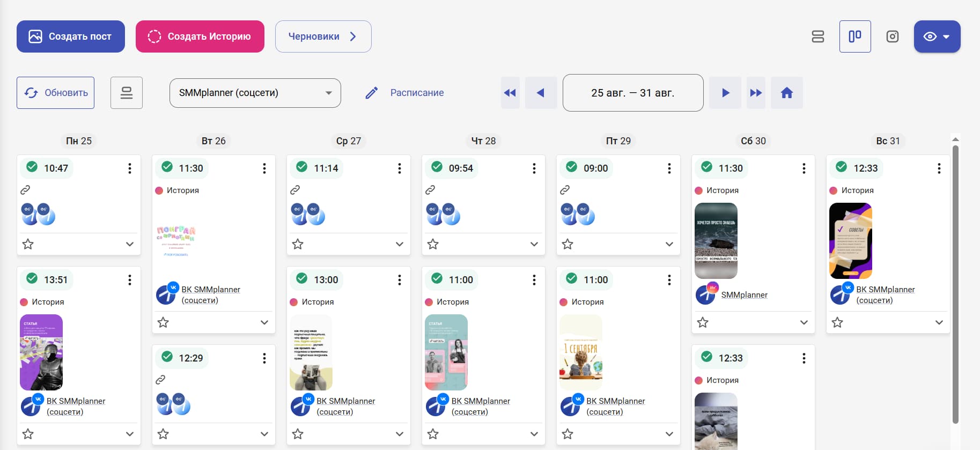The height and width of the screenshot is (450, 980).
Task: Return to current week home icon
Action: point(787,93)
